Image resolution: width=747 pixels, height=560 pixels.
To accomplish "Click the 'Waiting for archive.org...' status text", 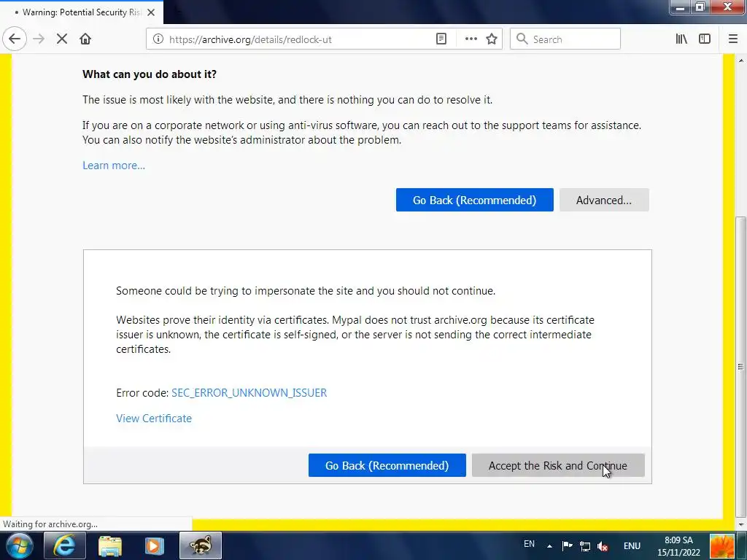I will pos(50,524).
